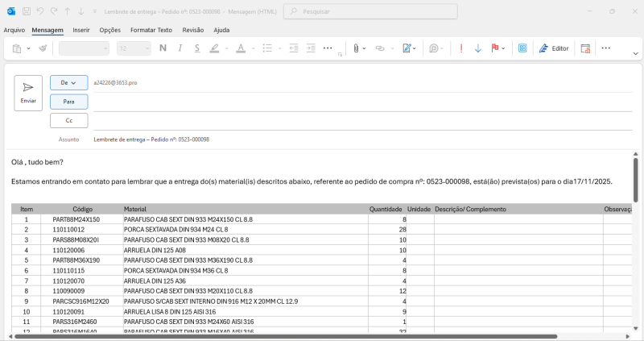Open the font size dropdown

click(x=146, y=48)
